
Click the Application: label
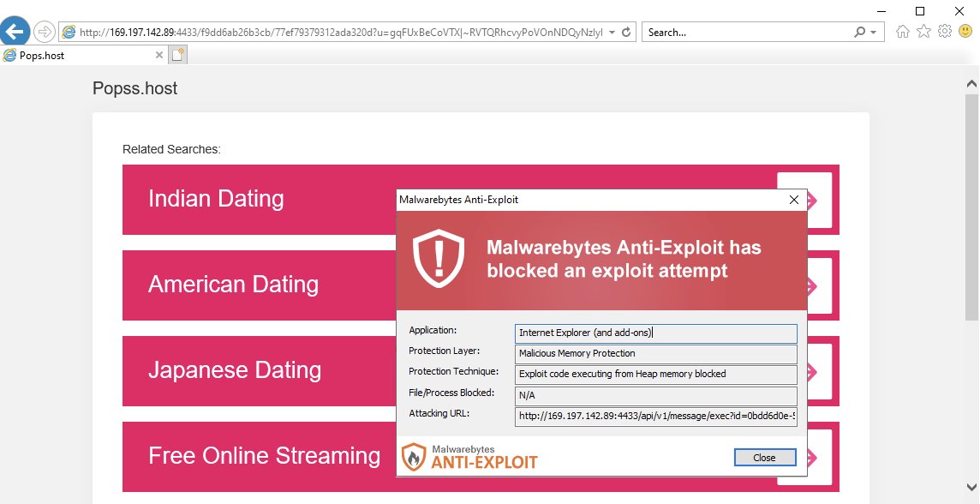click(x=433, y=330)
